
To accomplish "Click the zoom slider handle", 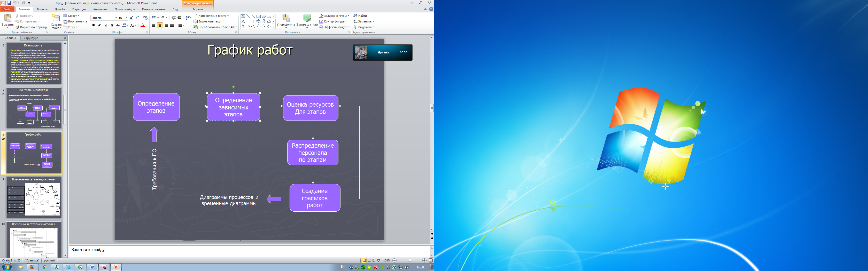I will click(x=410, y=261).
